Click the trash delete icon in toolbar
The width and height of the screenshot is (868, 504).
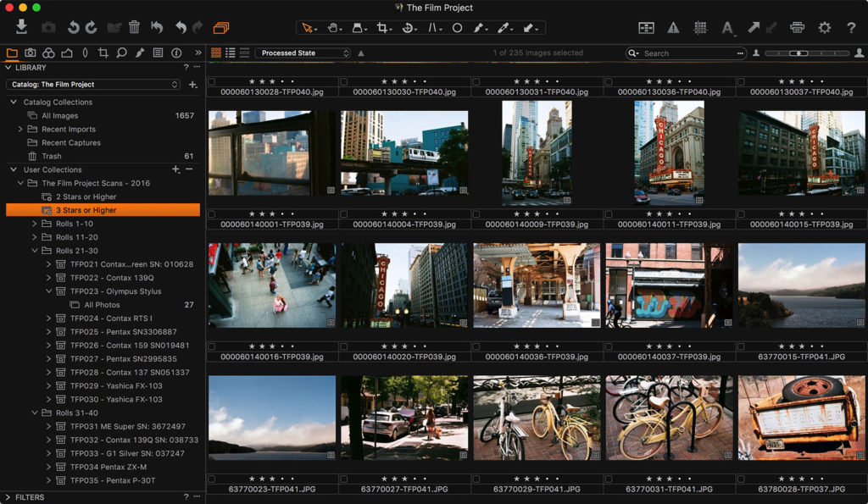coord(134,27)
